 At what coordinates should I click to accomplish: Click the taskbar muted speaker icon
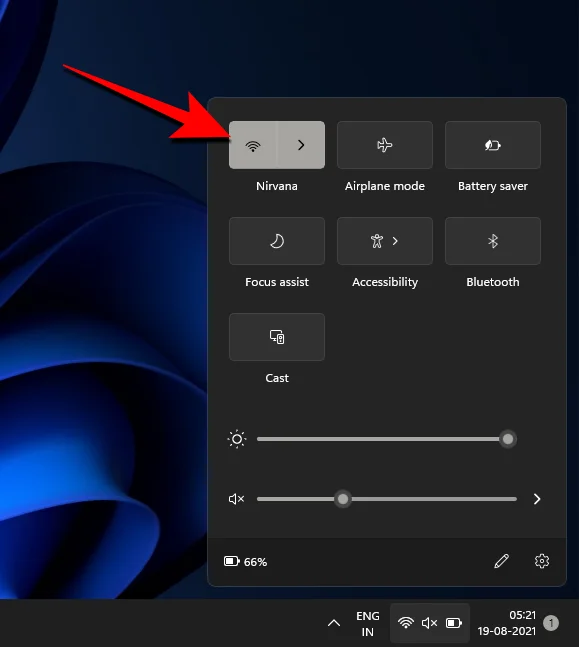click(429, 623)
